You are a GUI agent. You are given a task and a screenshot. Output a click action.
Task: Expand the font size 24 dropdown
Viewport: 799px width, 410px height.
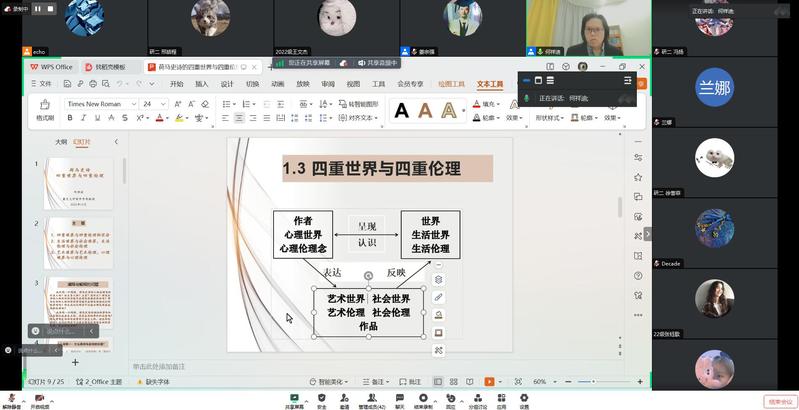tap(163, 104)
